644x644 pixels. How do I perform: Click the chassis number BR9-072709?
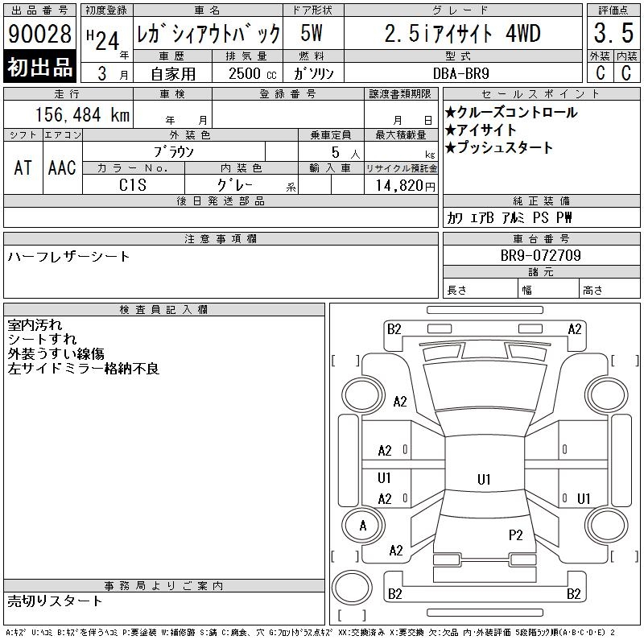pyautogui.click(x=541, y=255)
